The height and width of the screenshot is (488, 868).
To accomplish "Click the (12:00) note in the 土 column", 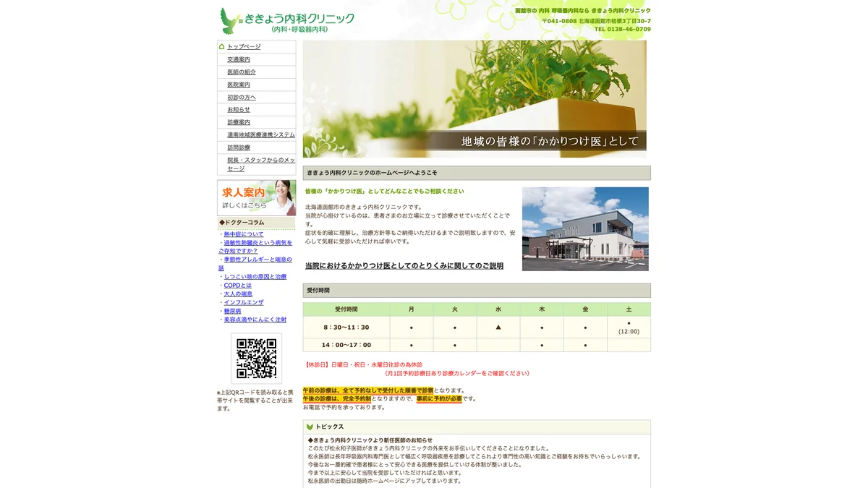I will (x=629, y=332).
